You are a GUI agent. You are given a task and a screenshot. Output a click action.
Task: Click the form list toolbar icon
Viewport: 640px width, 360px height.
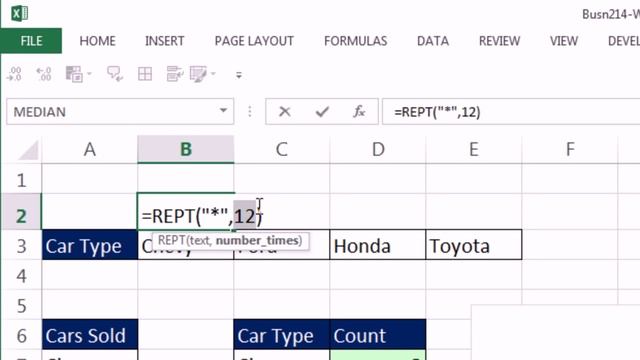click(x=175, y=74)
